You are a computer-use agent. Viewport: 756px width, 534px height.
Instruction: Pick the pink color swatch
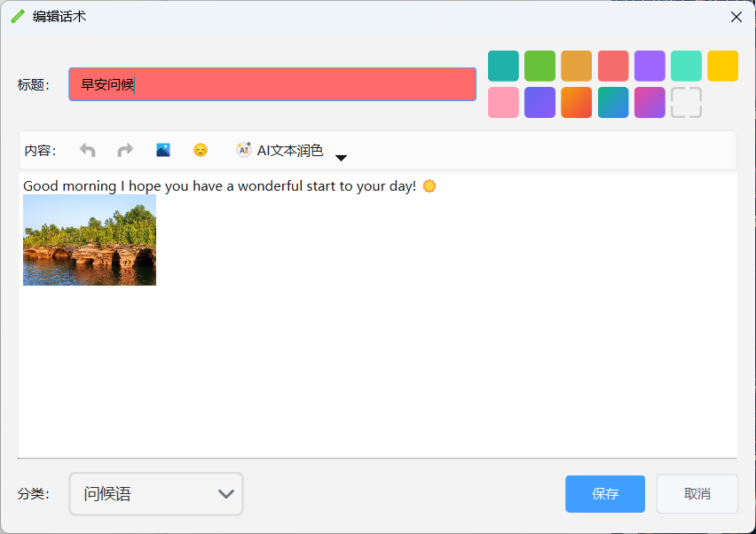(503, 102)
